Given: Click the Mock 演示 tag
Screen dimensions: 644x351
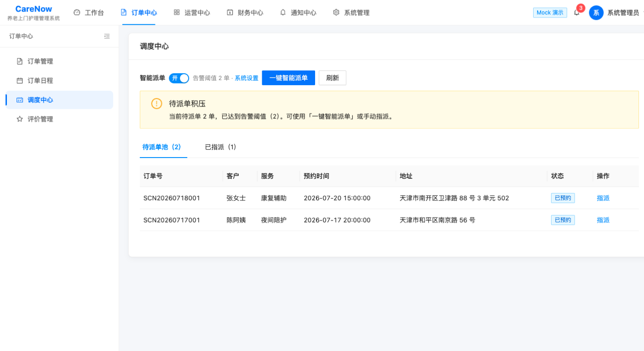Looking at the screenshot, I should point(550,12).
